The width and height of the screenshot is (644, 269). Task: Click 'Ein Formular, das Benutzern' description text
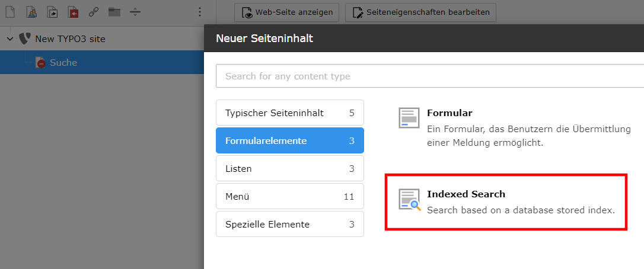coord(529,136)
